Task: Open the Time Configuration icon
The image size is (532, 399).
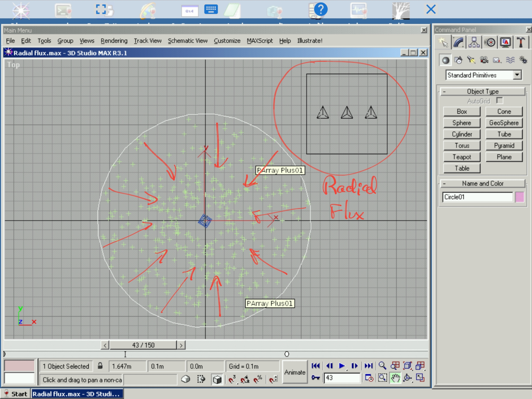Action: click(369, 378)
